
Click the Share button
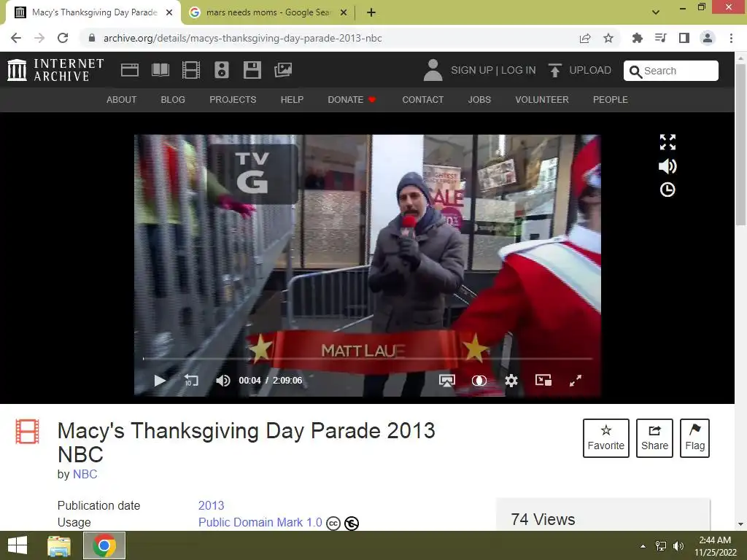point(654,438)
